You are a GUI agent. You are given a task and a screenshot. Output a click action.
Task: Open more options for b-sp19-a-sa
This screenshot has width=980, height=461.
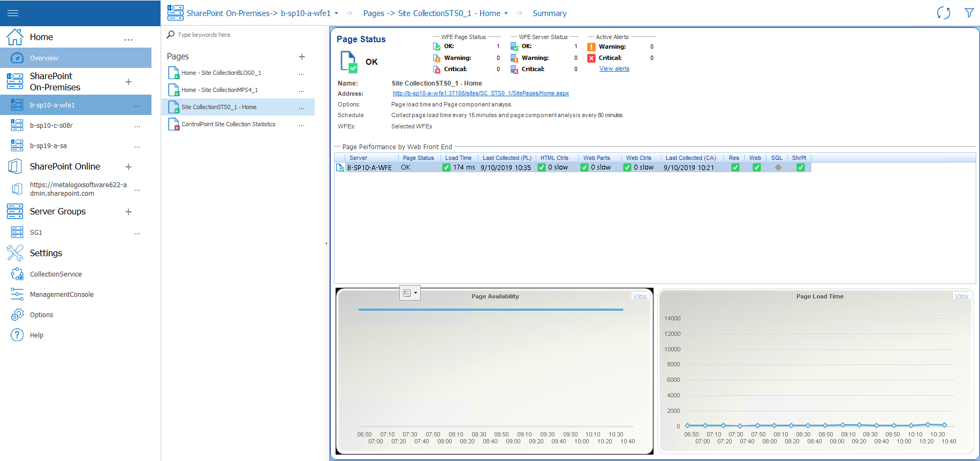coord(138,146)
